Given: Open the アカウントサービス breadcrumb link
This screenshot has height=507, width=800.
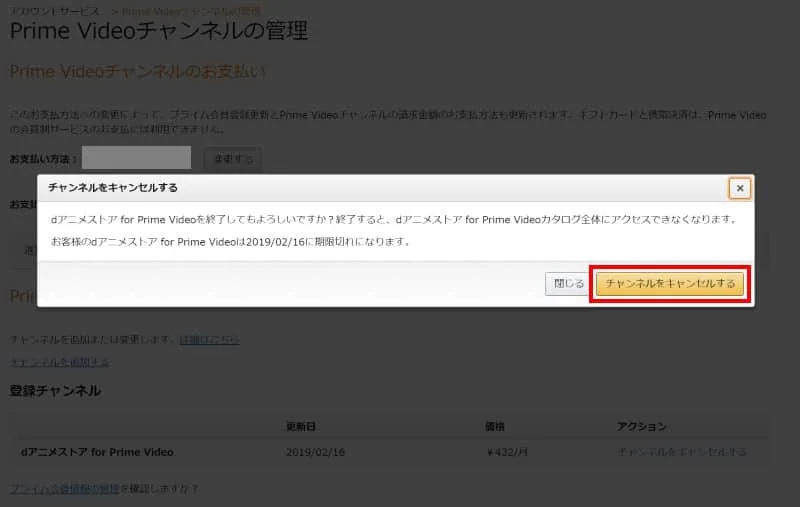Looking at the screenshot, I should tap(52, 8).
